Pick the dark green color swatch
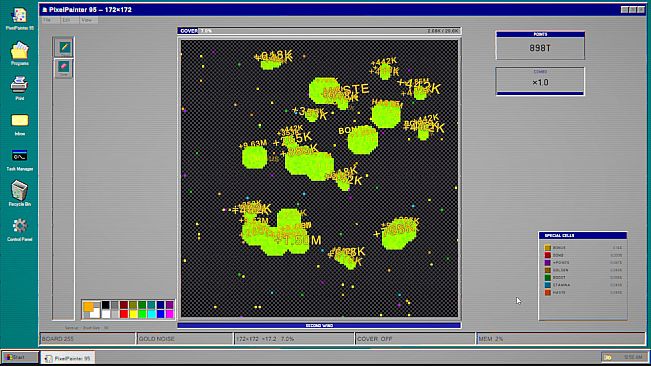This screenshot has height=366, width=651. 142,305
